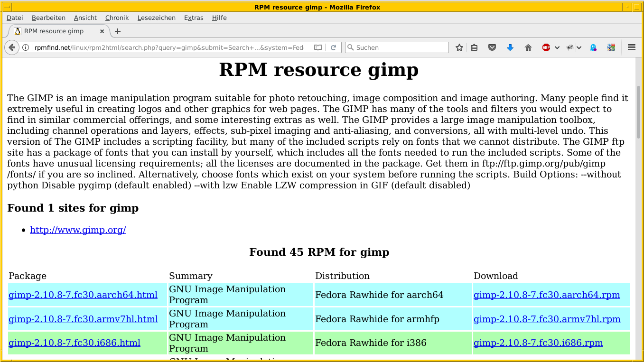Click the S3 translator extension icon
The width and height of the screenshot is (644, 362).
[x=611, y=47]
